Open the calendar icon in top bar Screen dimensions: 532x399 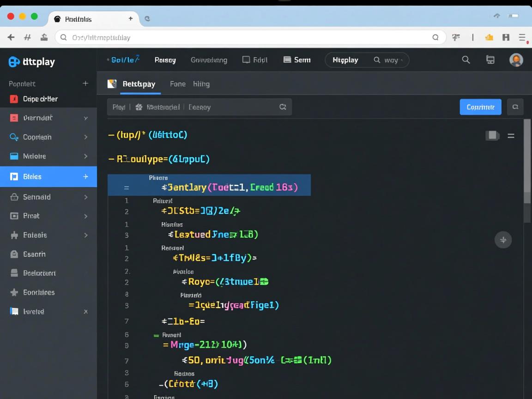coord(490,60)
